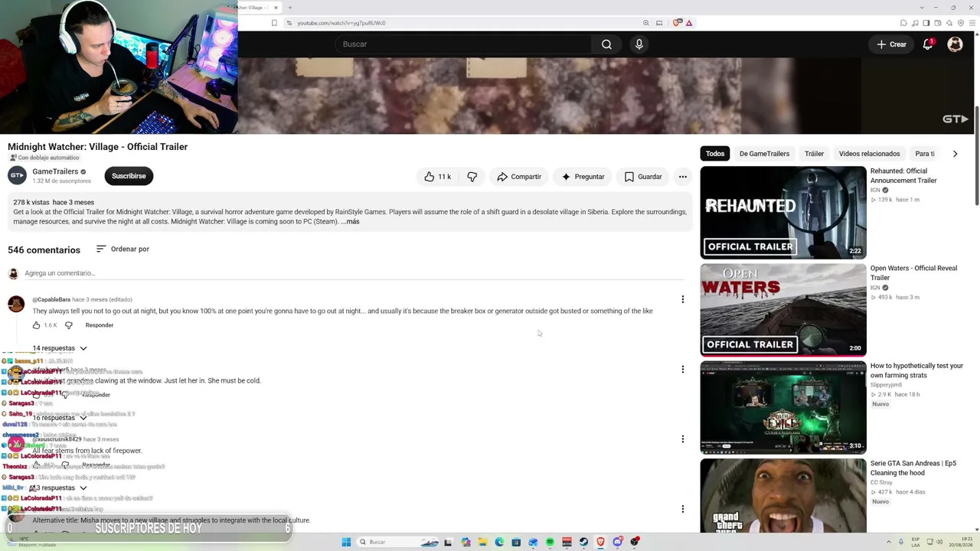Open a new browser tab
The image size is (980, 551).
click(x=290, y=8)
